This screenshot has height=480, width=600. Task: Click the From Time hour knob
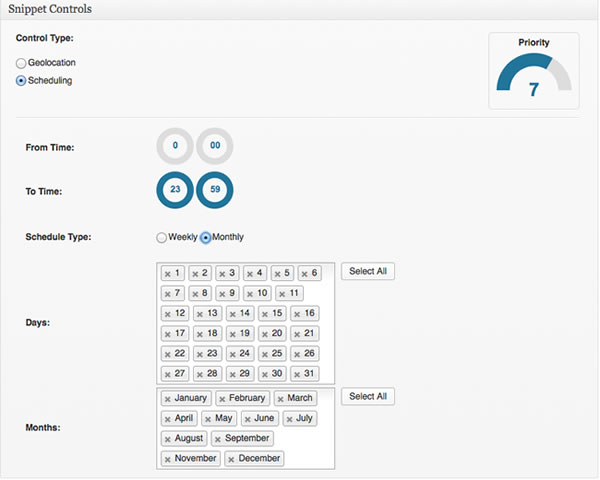(175, 146)
